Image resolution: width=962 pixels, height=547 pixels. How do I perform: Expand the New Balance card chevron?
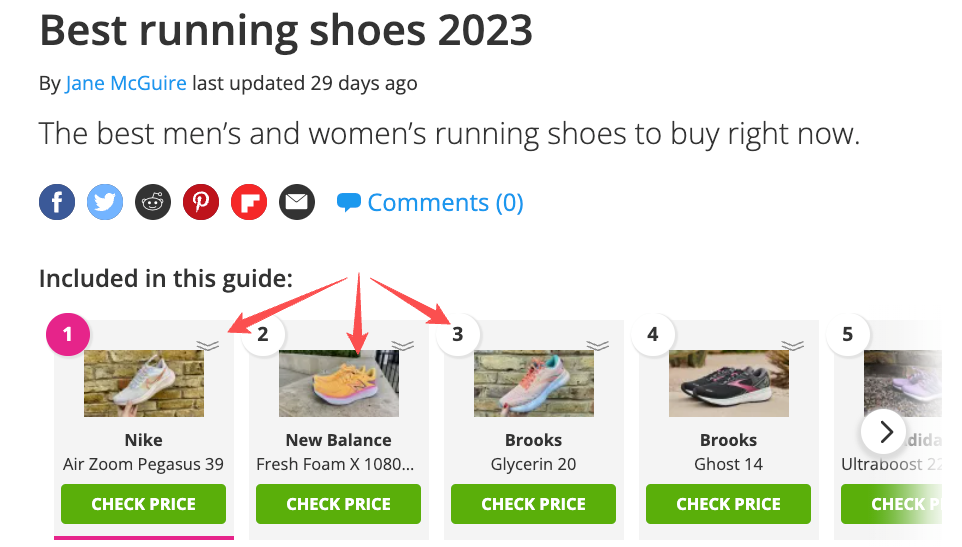pyautogui.click(x=403, y=345)
